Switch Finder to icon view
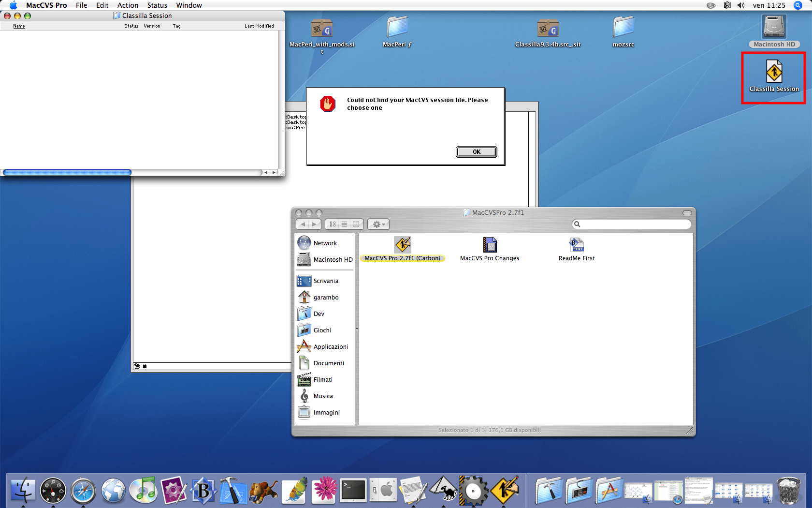This screenshot has width=812, height=508. [x=333, y=224]
